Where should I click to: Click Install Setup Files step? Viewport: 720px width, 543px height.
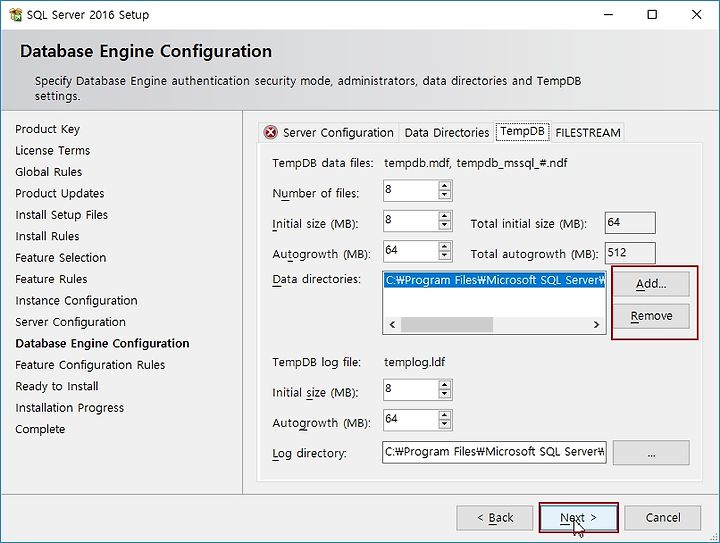(62, 215)
